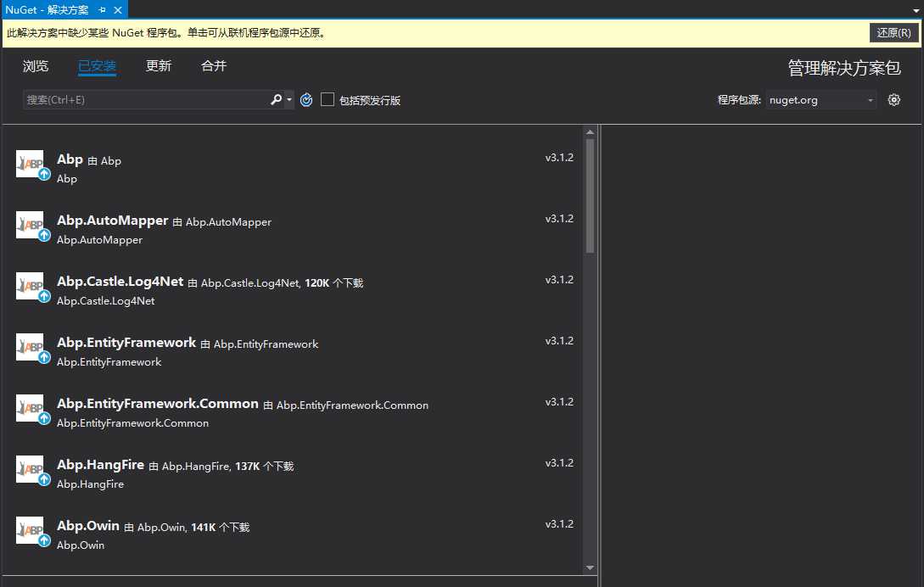Click the scrollbar up arrow
This screenshot has width=924, height=587.
point(590,132)
